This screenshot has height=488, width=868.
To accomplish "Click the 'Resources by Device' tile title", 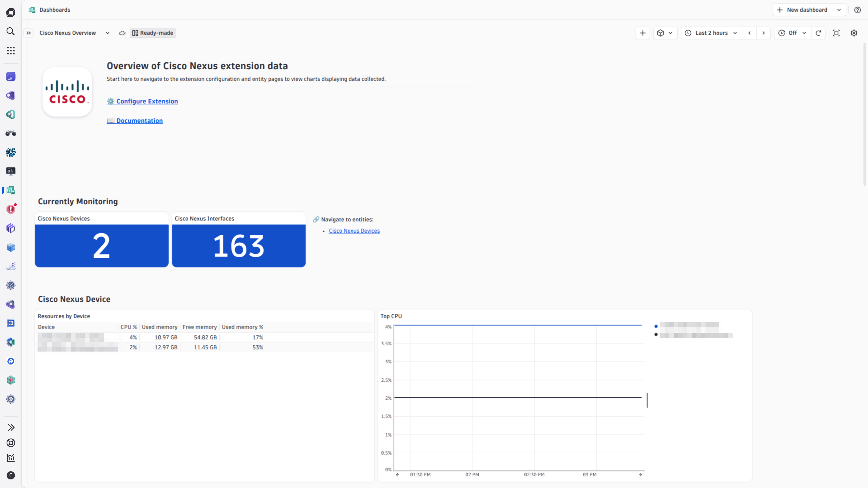I will 64,316.
